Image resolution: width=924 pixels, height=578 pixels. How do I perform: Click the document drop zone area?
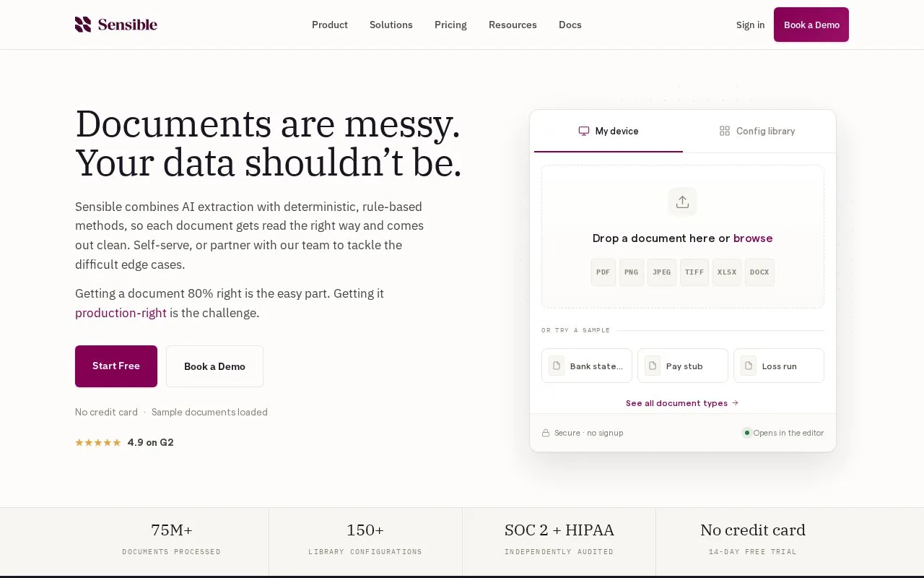pos(683,237)
